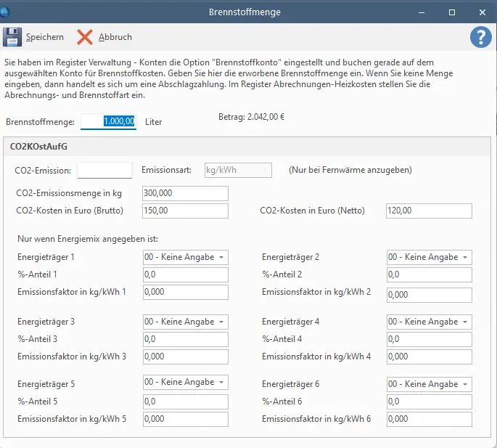Click the 'CO2-Emission:' label
497x448 pixels.
pos(43,171)
